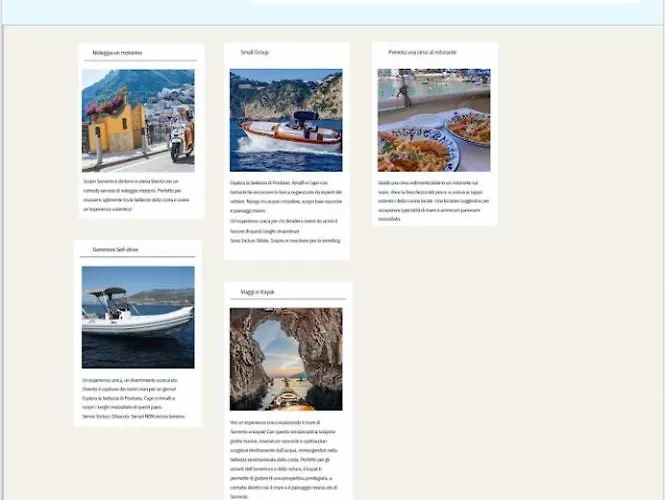Click "Servizi inclusi" line in Small Group card
Image resolution: width=665 pixels, height=500 pixels.
pyautogui.click(x=286, y=241)
